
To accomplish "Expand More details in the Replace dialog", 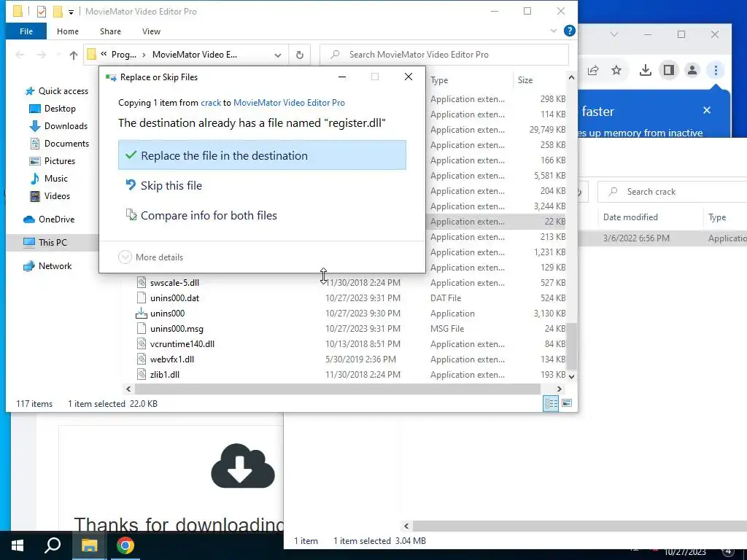I will click(150, 257).
